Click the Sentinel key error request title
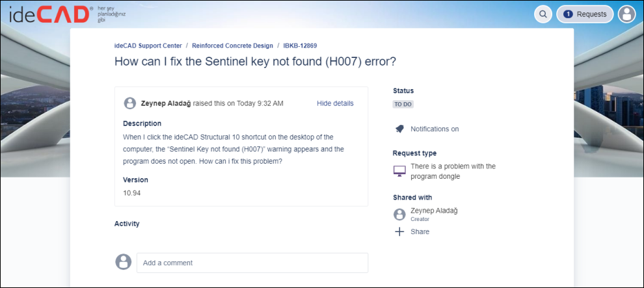 tap(255, 62)
